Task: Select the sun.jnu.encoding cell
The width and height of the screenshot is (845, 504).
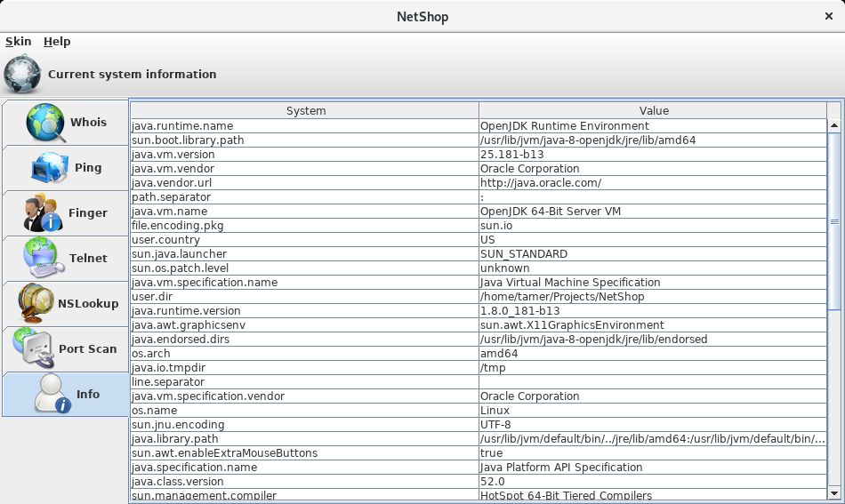Action: point(304,424)
